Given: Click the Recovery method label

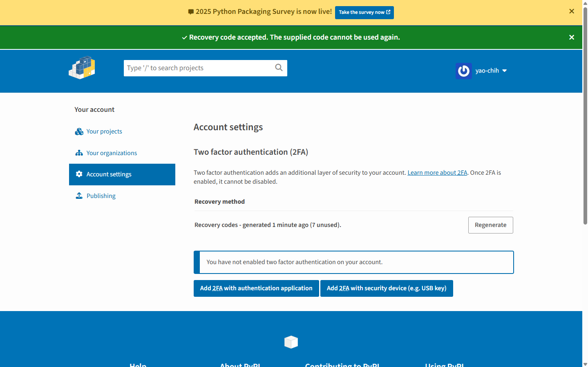Looking at the screenshot, I should [219, 202].
